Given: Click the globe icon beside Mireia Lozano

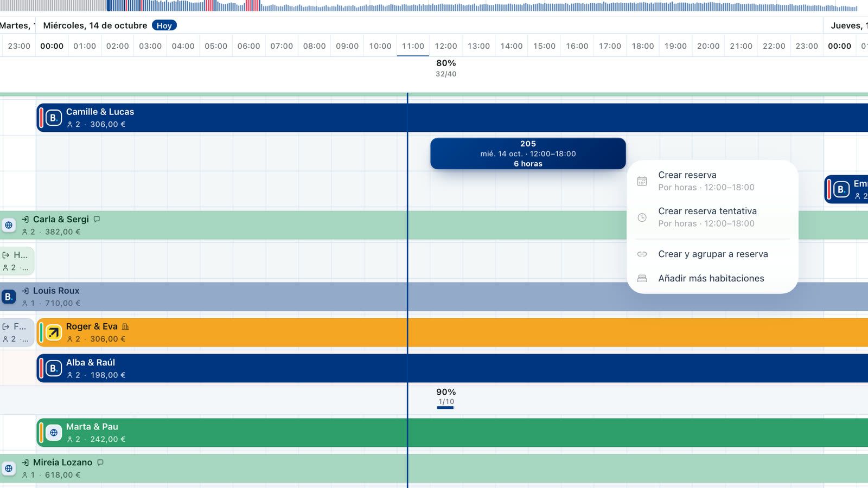Looking at the screenshot, I should (x=8, y=468).
